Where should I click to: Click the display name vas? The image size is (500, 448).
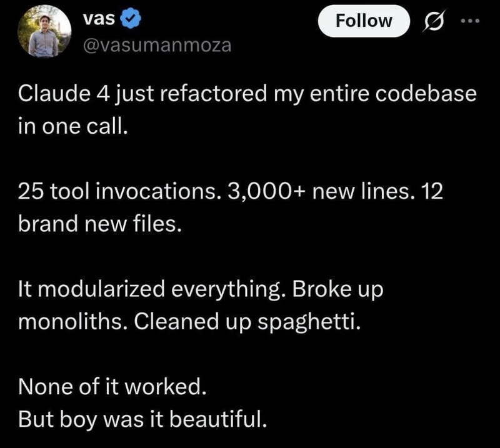tap(99, 19)
